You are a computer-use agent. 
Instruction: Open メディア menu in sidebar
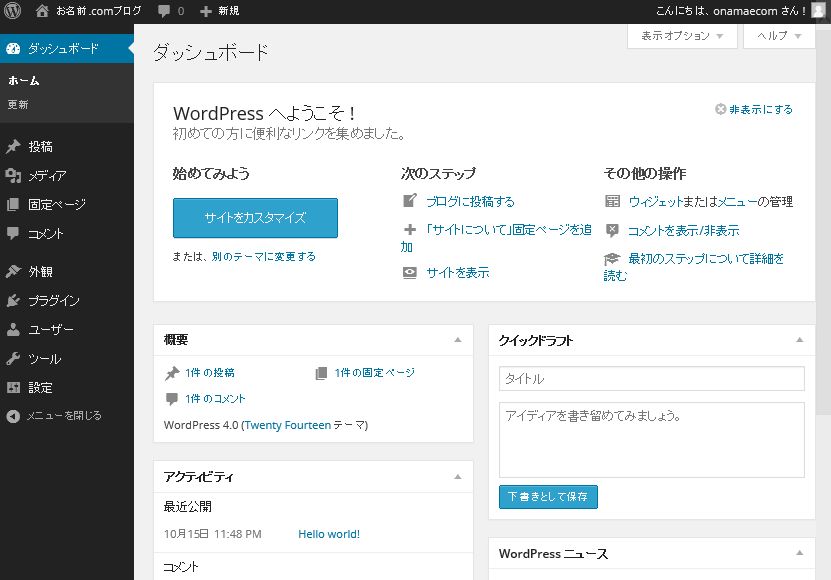tap(67, 175)
